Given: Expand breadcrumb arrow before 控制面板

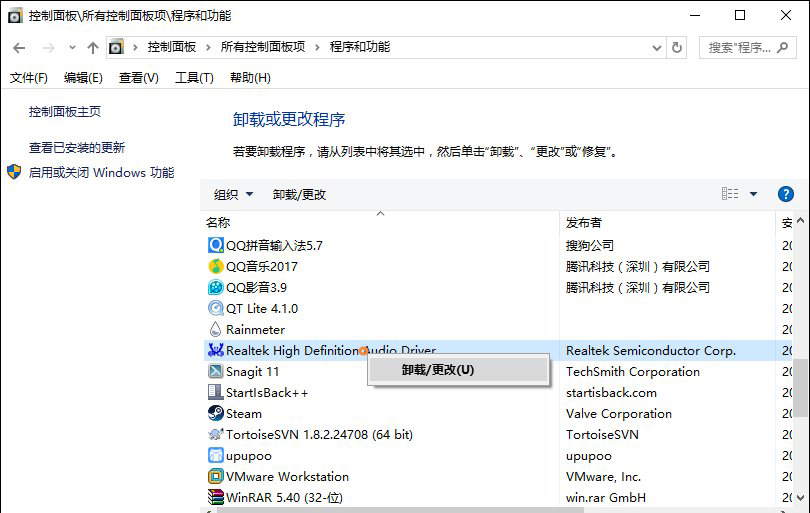Looking at the screenshot, I should [x=135, y=48].
